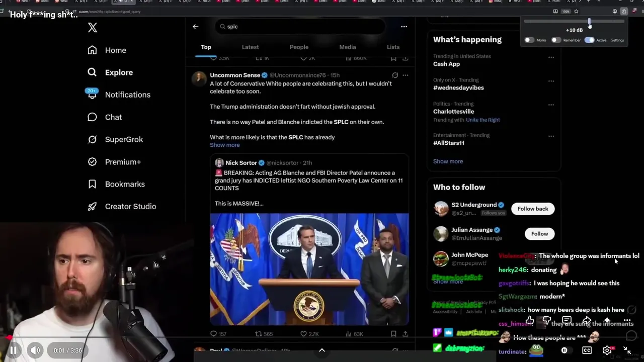Switch to the Media tab
The height and width of the screenshot is (362, 644).
348,47
